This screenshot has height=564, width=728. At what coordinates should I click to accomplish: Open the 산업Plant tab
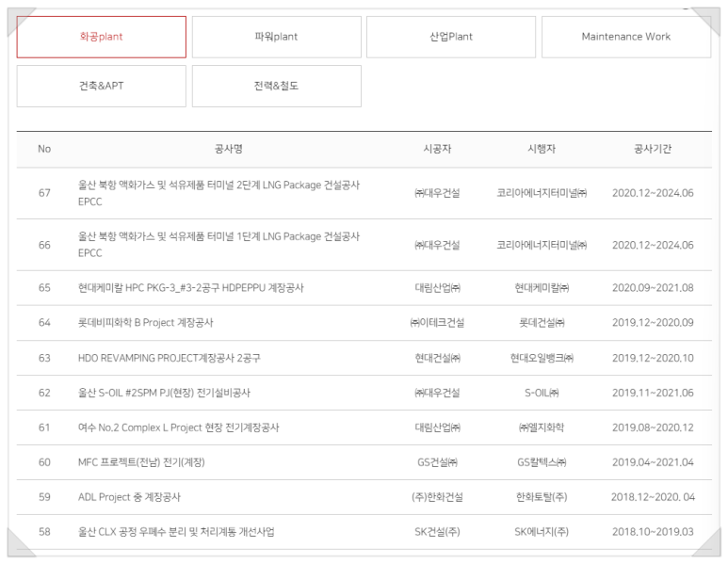tap(451, 37)
